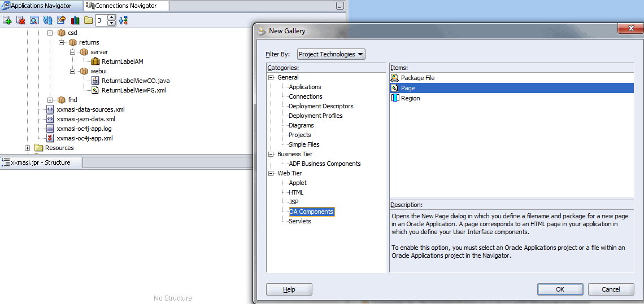Select the ReturnLabelAM application module
Screen dimensions: 644x304
pyautogui.click(x=123, y=61)
